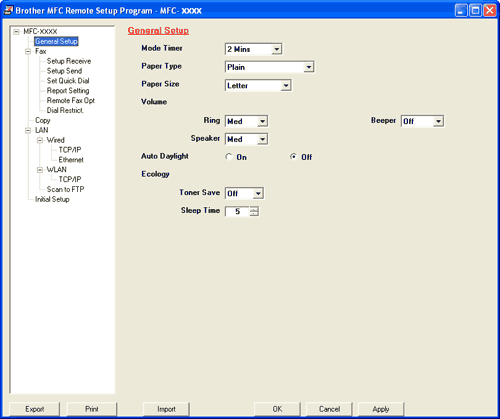Click the Brother app icon in title bar
Image resolution: width=500 pixels, height=419 pixels.
(8, 10)
